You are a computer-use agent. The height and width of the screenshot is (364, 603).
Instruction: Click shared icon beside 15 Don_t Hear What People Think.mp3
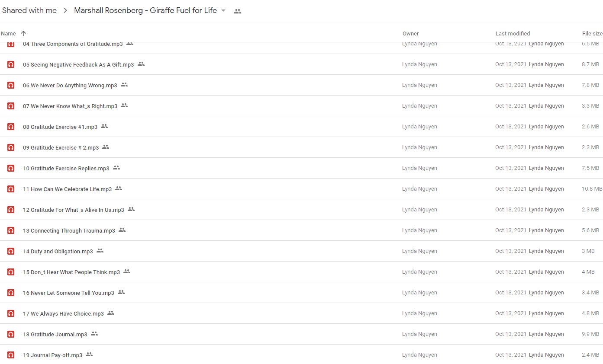[127, 271]
